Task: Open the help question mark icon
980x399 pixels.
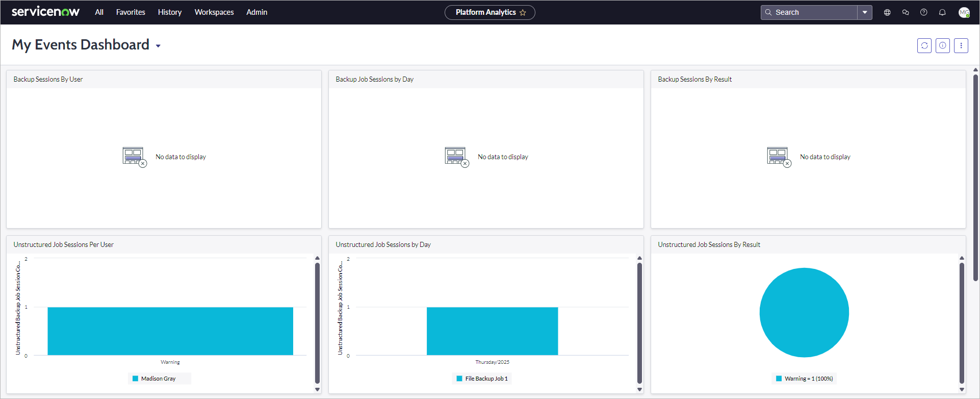Action: point(923,12)
